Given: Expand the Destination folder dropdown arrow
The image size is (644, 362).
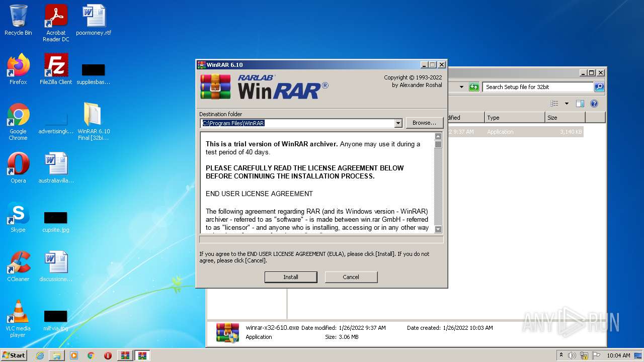Looking at the screenshot, I should pyautogui.click(x=398, y=123).
